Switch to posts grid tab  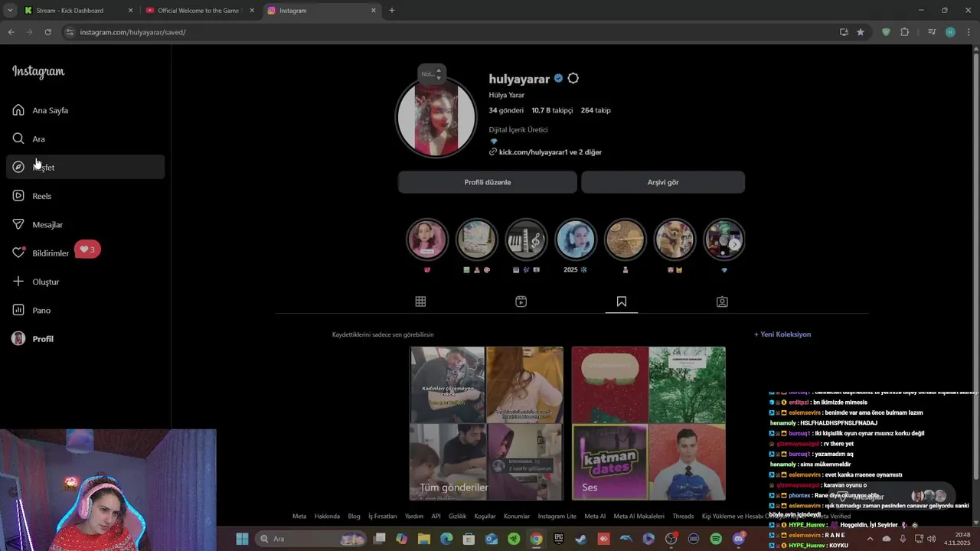click(x=420, y=302)
